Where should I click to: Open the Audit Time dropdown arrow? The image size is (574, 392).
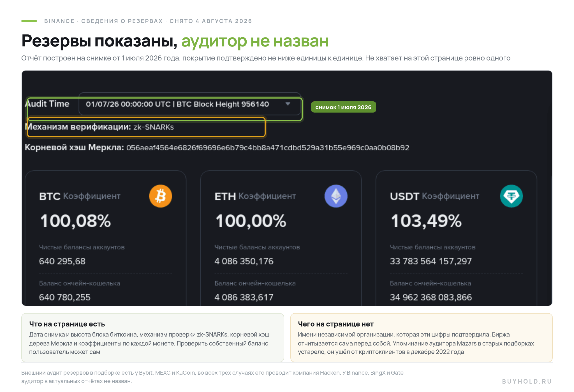(288, 104)
